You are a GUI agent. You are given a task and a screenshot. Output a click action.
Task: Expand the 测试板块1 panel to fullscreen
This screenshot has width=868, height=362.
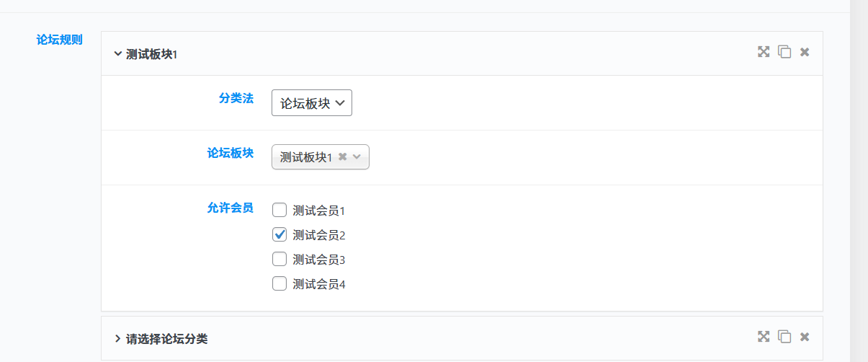(x=764, y=52)
